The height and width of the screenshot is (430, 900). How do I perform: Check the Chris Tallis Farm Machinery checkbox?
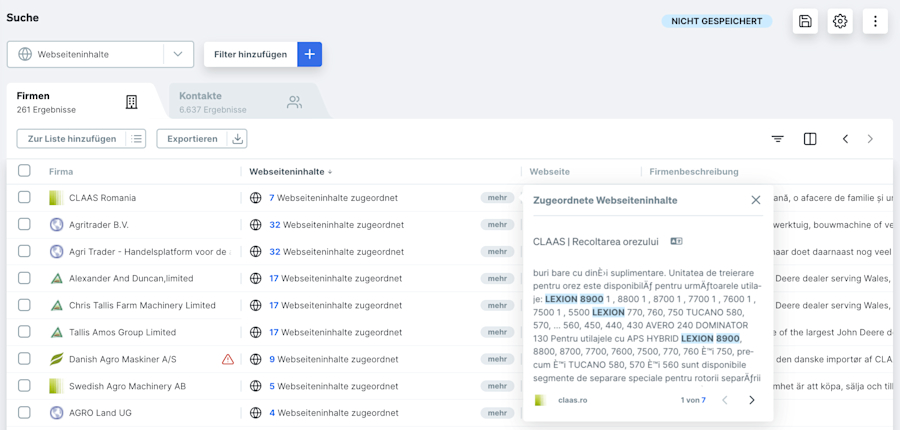pyautogui.click(x=24, y=305)
